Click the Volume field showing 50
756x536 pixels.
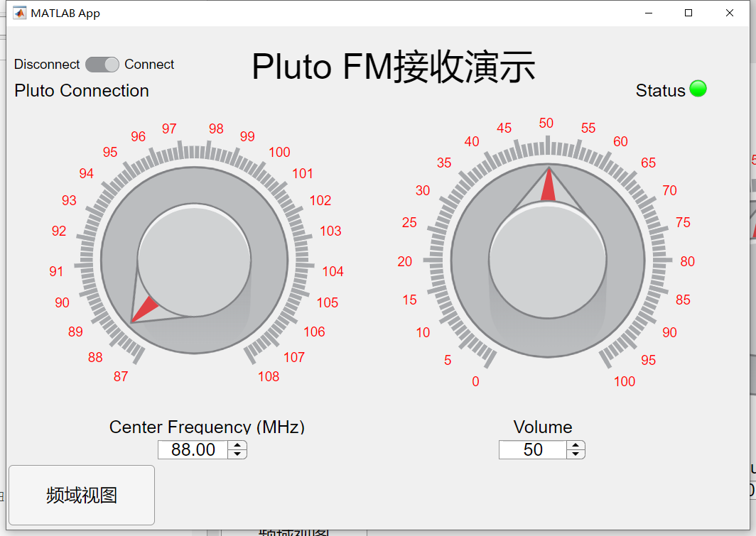coord(533,450)
